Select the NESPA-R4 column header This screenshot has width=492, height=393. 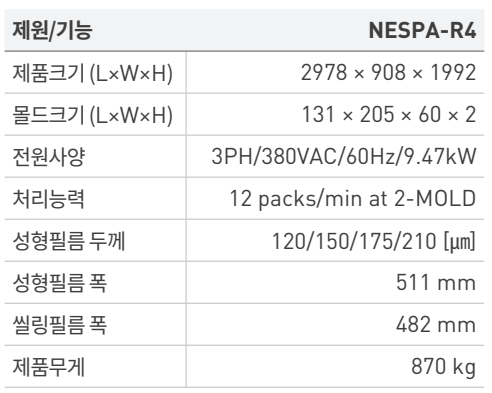click(422, 31)
